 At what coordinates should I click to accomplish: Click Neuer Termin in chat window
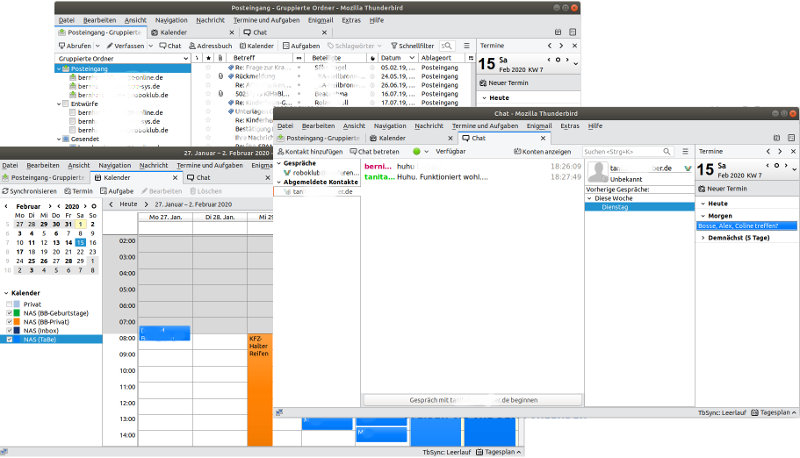coord(722,189)
